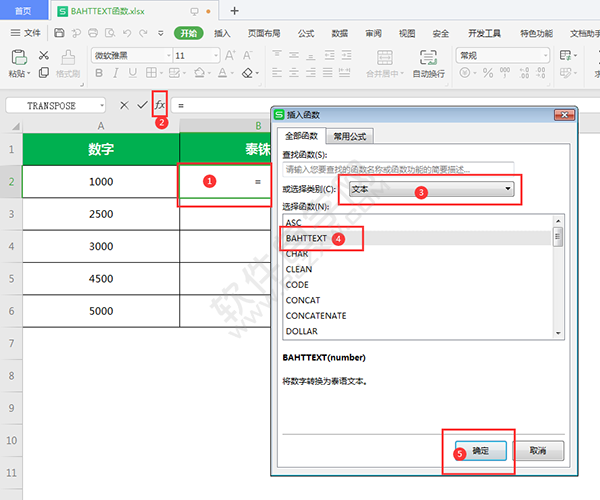Click the Print icon in quick access toolbar
The height and width of the screenshot is (500, 600).
pos(93,33)
